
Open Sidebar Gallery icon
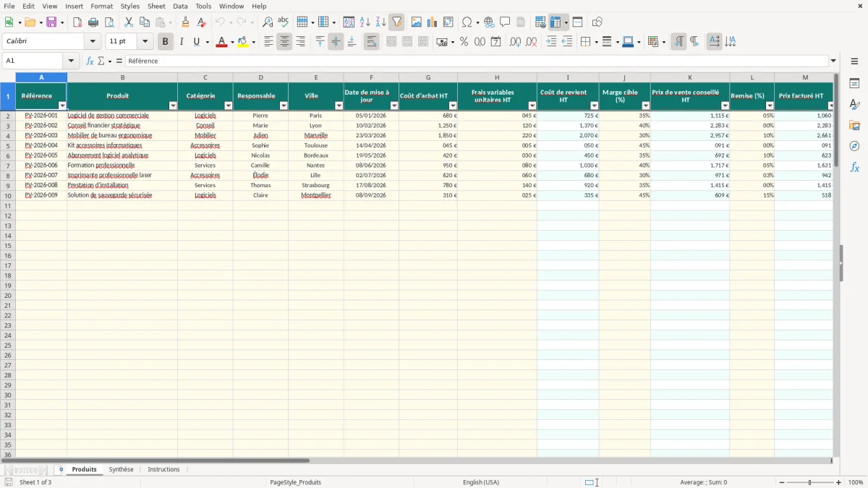click(854, 125)
